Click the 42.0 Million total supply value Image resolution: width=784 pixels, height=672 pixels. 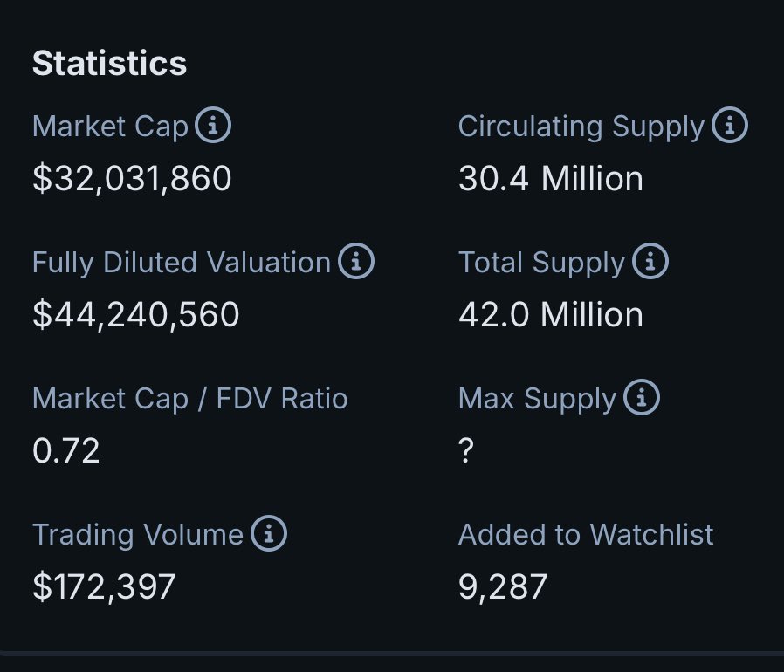point(551,314)
